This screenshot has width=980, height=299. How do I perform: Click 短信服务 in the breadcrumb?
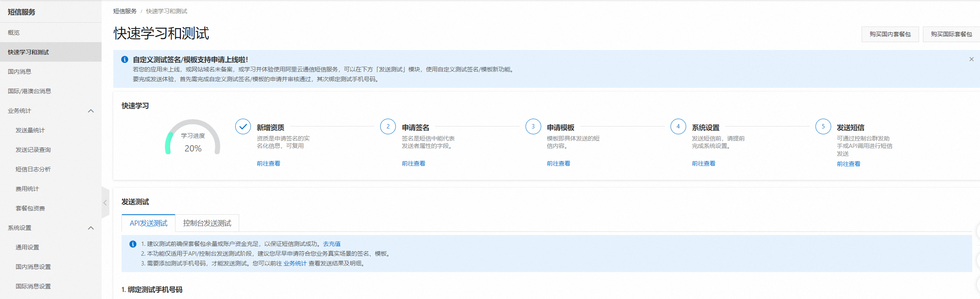125,11
